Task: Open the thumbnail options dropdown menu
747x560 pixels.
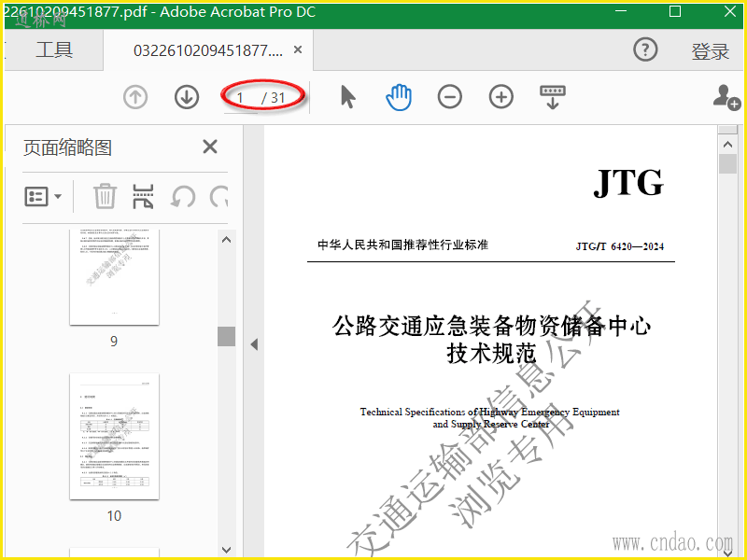Action: pos(43,196)
